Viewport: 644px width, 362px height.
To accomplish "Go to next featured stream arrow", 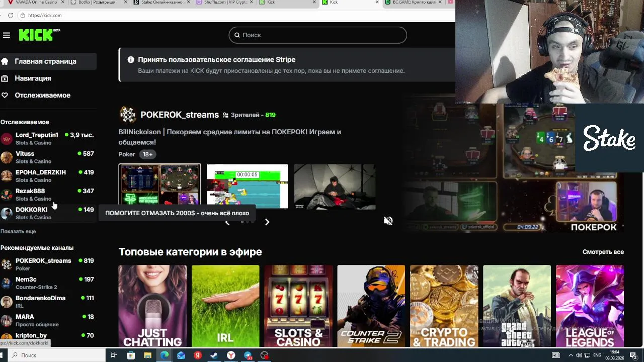I will click(267, 222).
